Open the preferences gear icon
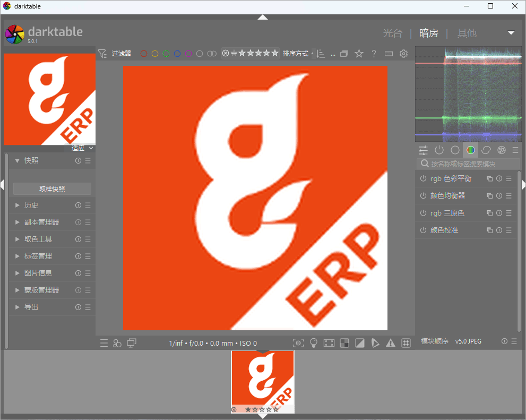This screenshot has height=420, width=526. (403, 54)
